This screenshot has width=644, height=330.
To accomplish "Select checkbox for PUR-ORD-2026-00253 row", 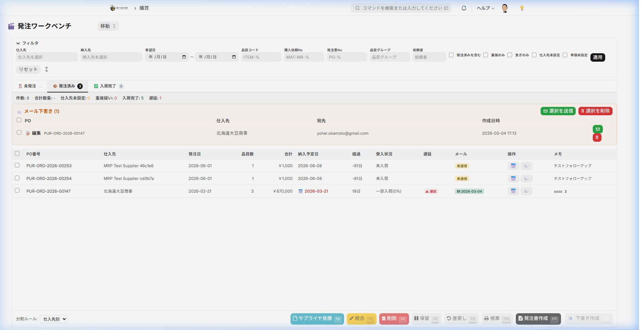I will 17,166.
